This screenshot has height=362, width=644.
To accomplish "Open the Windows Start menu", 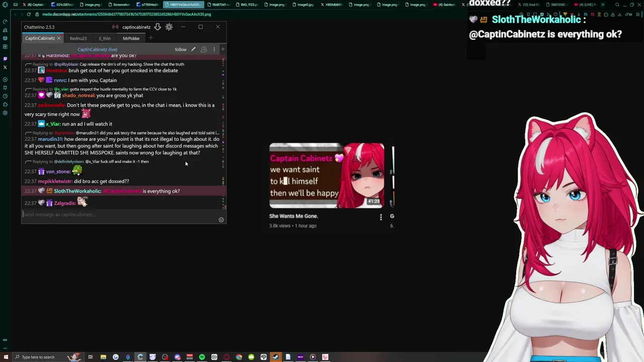I will [x=6, y=357].
